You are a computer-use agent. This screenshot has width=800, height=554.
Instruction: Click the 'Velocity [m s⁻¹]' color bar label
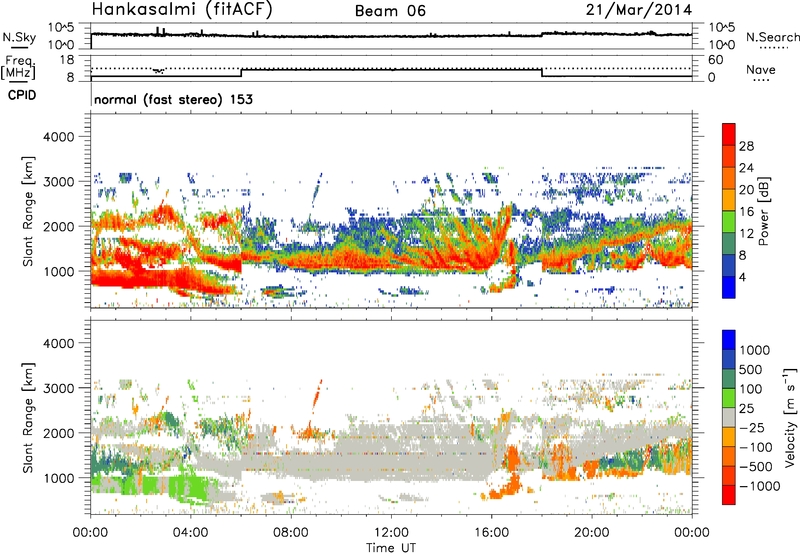[x=789, y=417]
